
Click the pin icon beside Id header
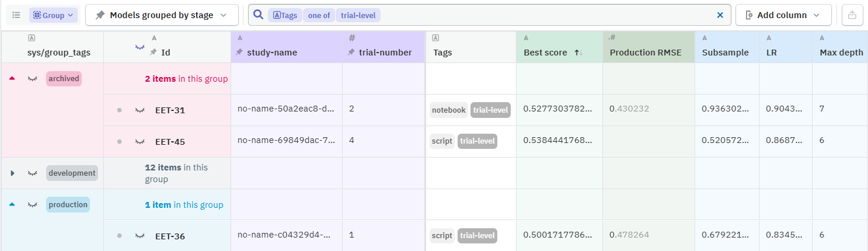click(154, 53)
